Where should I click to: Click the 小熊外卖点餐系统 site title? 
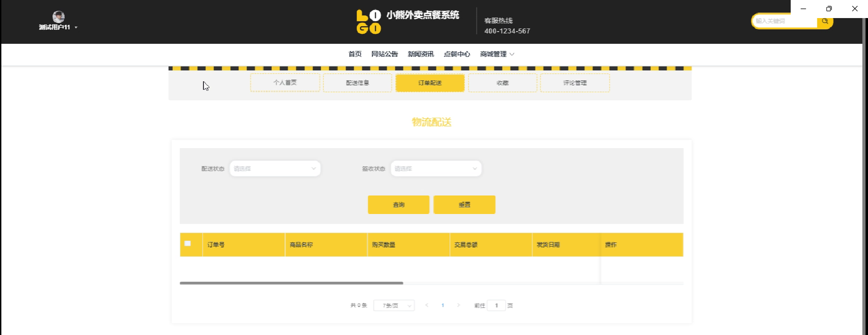[x=423, y=15]
